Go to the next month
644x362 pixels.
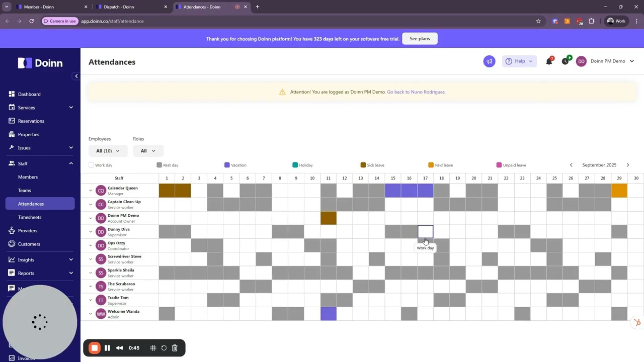tap(628, 165)
